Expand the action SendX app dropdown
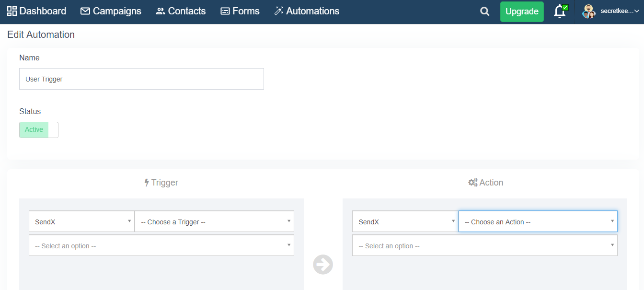The width and height of the screenshot is (644, 290). (405, 222)
